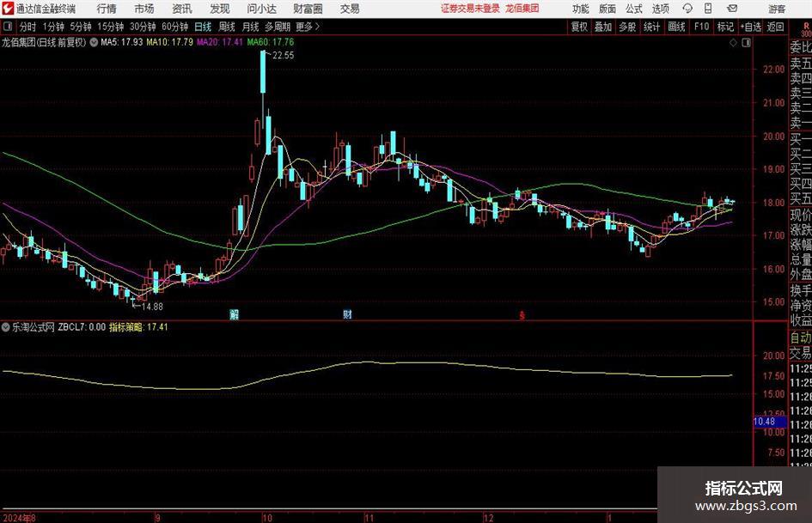Open the 版面 menu
The image size is (812, 523).
pyautogui.click(x=607, y=9)
